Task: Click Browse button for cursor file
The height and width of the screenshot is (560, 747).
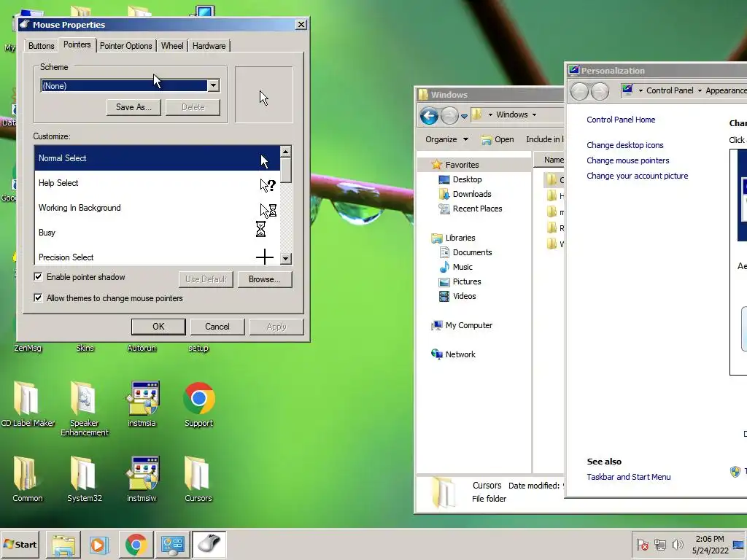Action: click(x=264, y=279)
